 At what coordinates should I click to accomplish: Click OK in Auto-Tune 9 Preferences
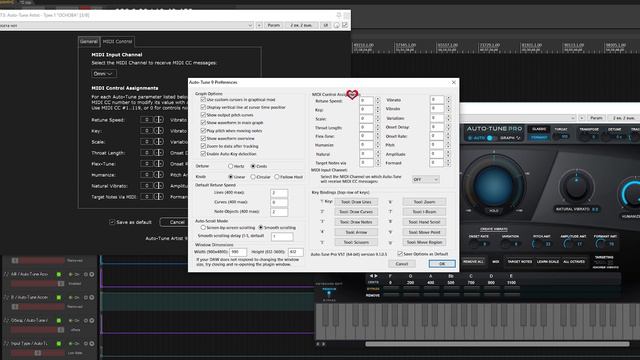click(442, 264)
